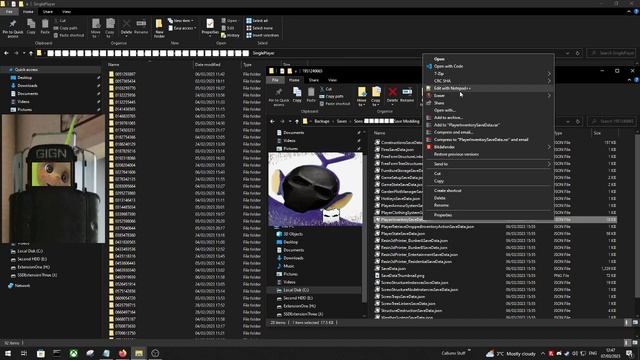The width and height of the screenshot is (640, 360).
Task: Sort by Size column in front window
Action: coord(597,133)
